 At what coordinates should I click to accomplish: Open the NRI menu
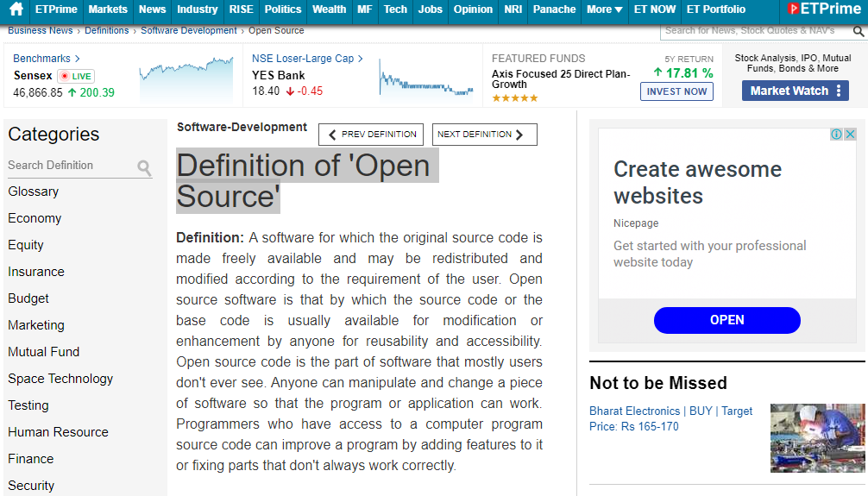point(513,9)
